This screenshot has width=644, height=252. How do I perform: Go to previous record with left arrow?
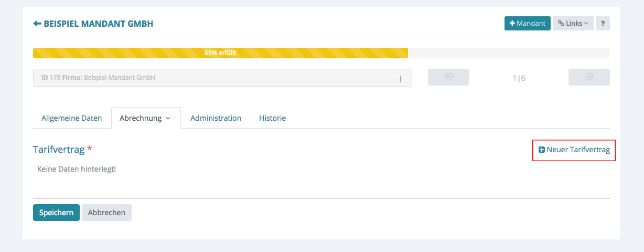pyautogui.click(x=448, y=77)
